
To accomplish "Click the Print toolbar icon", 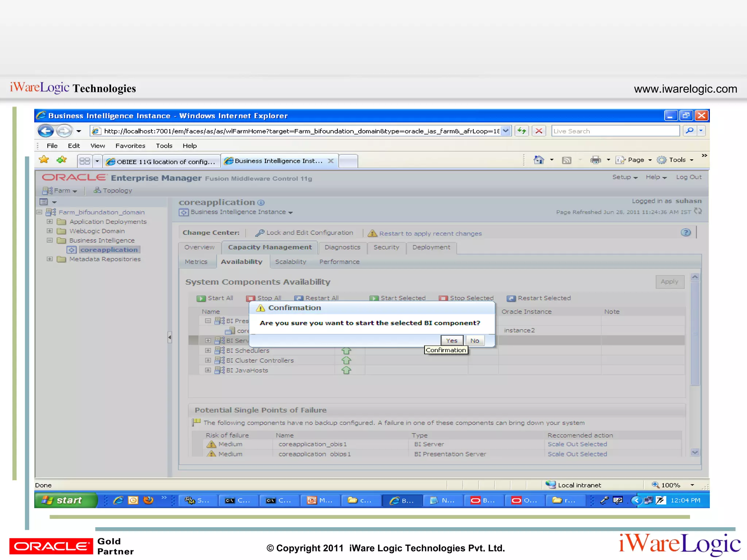I will (596, 160).
